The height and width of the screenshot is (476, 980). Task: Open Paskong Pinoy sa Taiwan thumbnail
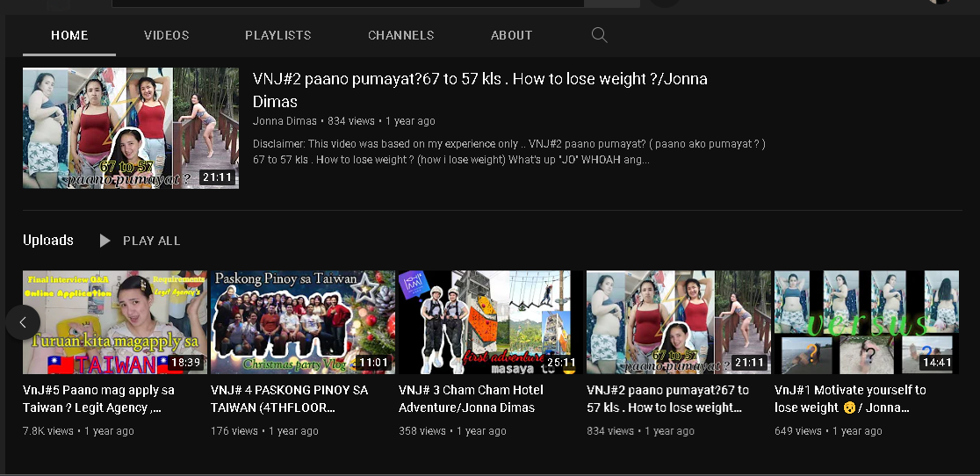click(302, 322)
